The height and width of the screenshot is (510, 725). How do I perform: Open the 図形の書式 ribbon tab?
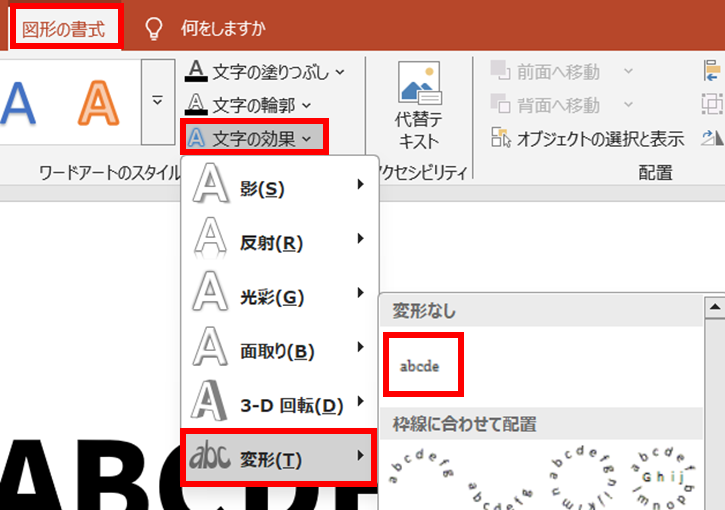(x=65, y=28)
